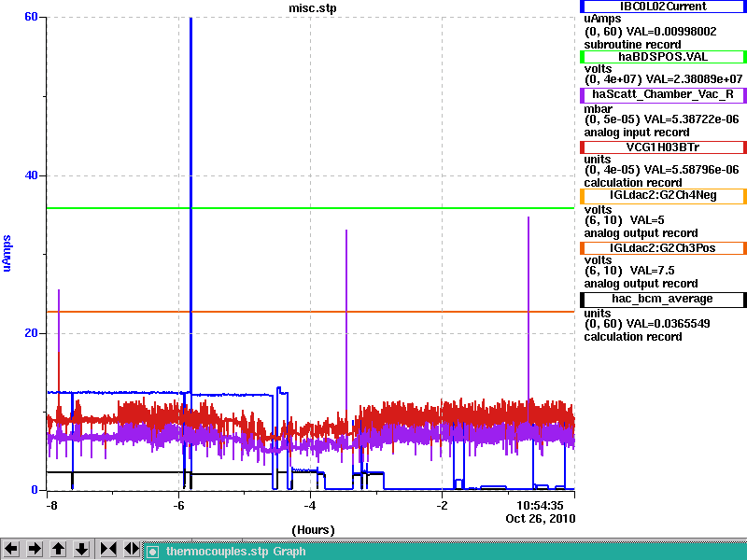Click the y-axis value 20
The image size is (747, 560).
pos(31,333)
